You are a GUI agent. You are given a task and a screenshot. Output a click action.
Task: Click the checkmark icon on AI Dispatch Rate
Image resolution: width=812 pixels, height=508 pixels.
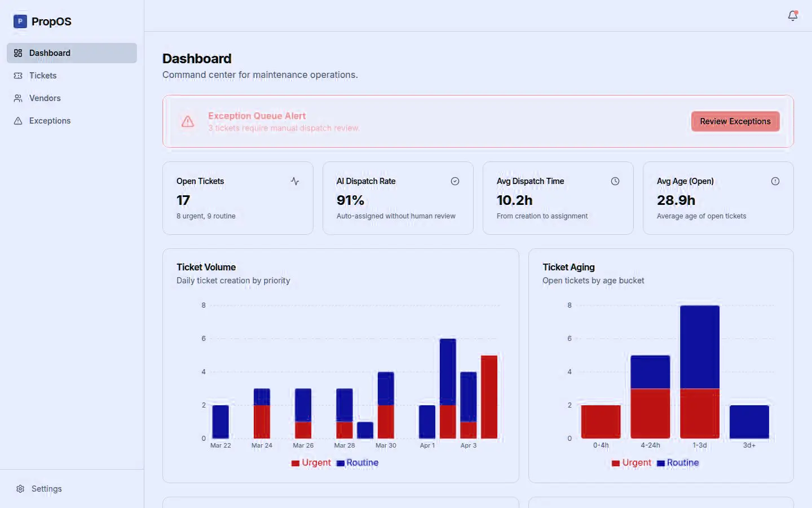click(x=455, y=181)
